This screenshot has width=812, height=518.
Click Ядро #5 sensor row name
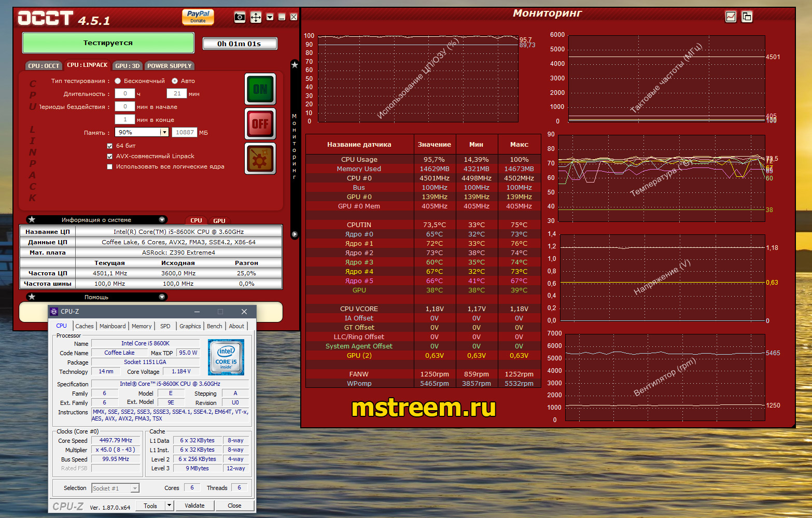(359, 281)
